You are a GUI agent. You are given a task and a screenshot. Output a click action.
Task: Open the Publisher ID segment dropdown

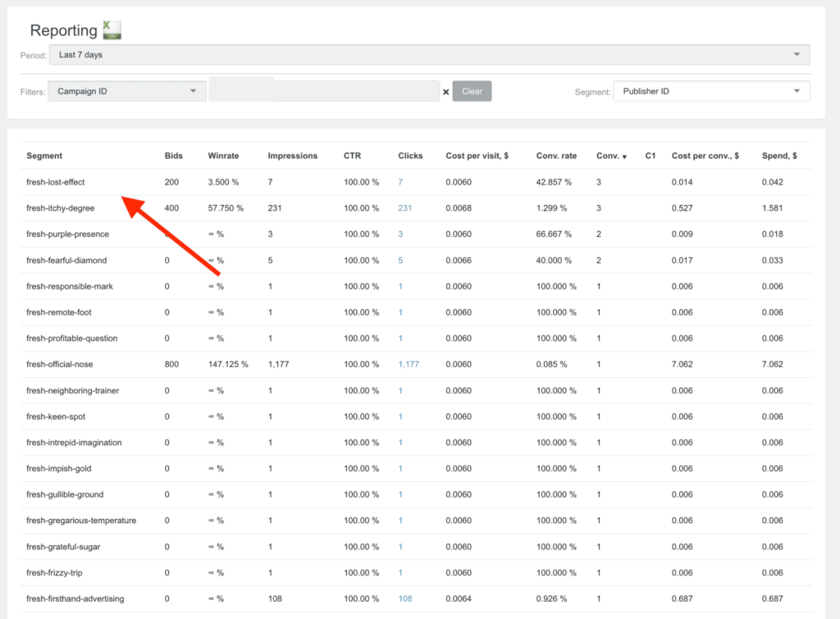tap(710, 91)
